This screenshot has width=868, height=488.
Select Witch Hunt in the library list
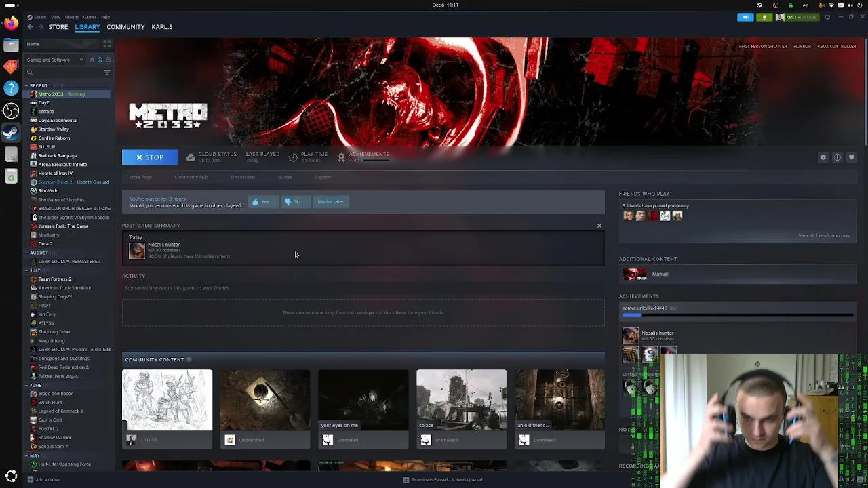50,403
